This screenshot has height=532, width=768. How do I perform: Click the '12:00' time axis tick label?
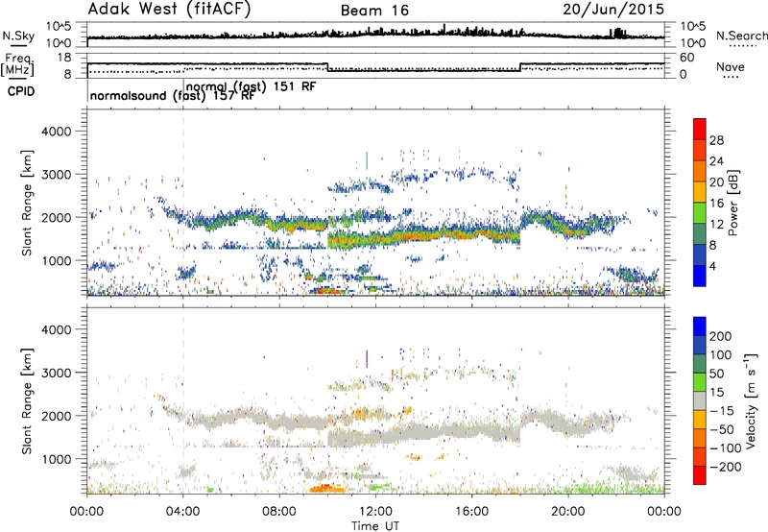[375, 512]
